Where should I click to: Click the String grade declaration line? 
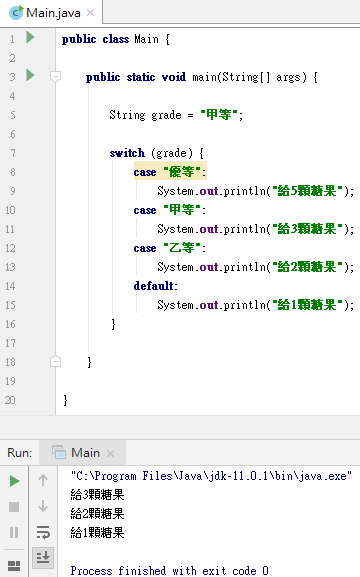coord(176,115)
